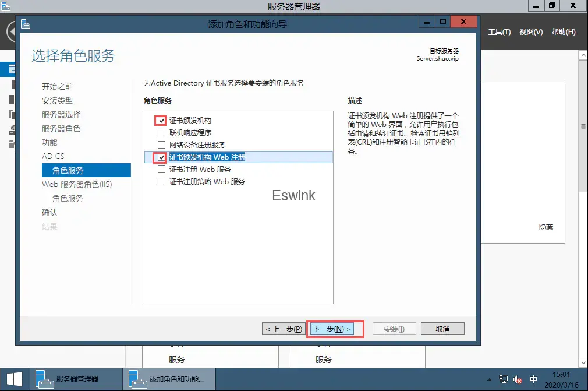Image resolution: width=588 pixels, height=391 pixels.
Task: Click the Windows Start button
Action: tap(14, 379)
